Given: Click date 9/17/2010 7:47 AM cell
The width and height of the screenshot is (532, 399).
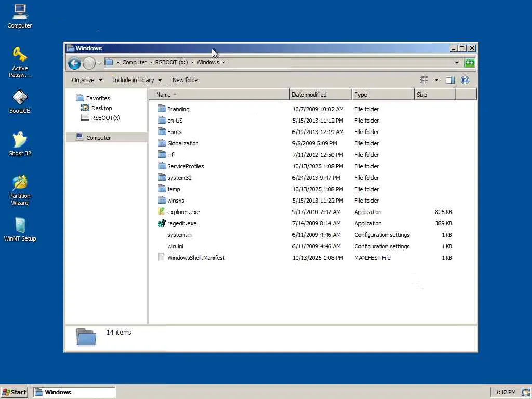Looking at the screenshot, I should pos(316,212).
